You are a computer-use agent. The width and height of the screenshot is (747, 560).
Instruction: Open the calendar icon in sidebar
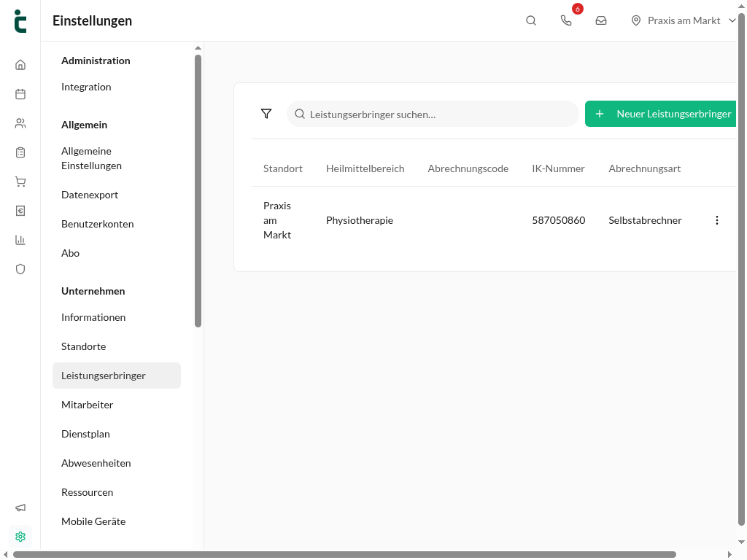[20, 94]
